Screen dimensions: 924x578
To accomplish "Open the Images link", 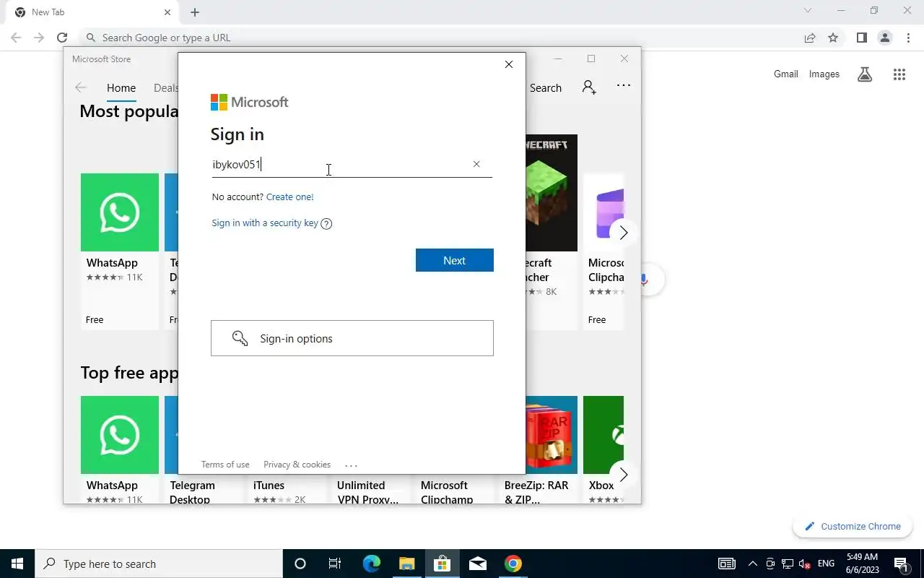I will click(x=824, y=74).
